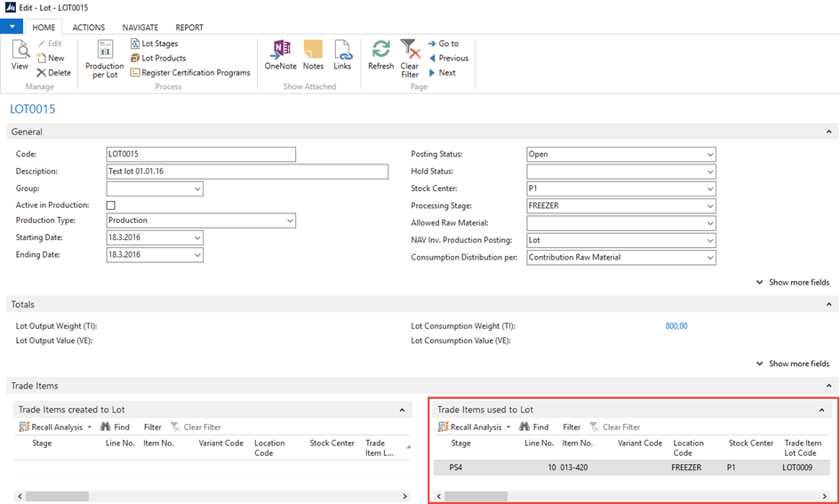Viewport: 840px width, 504px height.
Task: Go to Previous lot
Action: point(448,58)
